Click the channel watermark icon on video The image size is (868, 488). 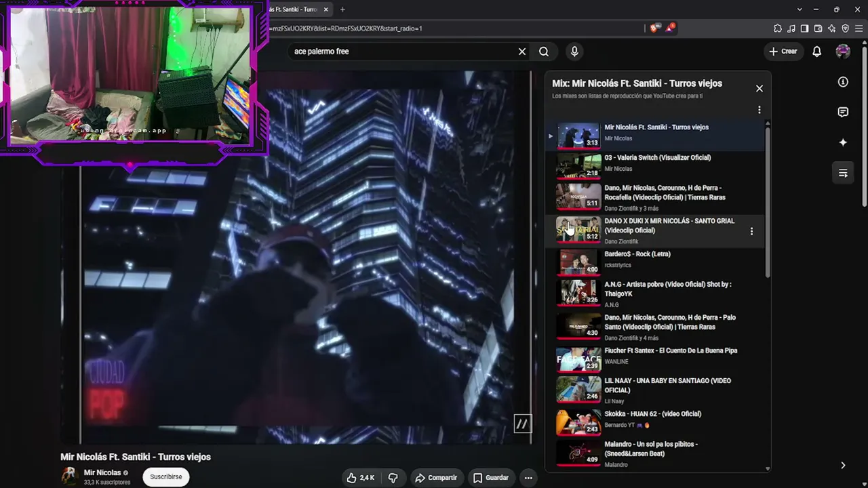click(522, 424)
